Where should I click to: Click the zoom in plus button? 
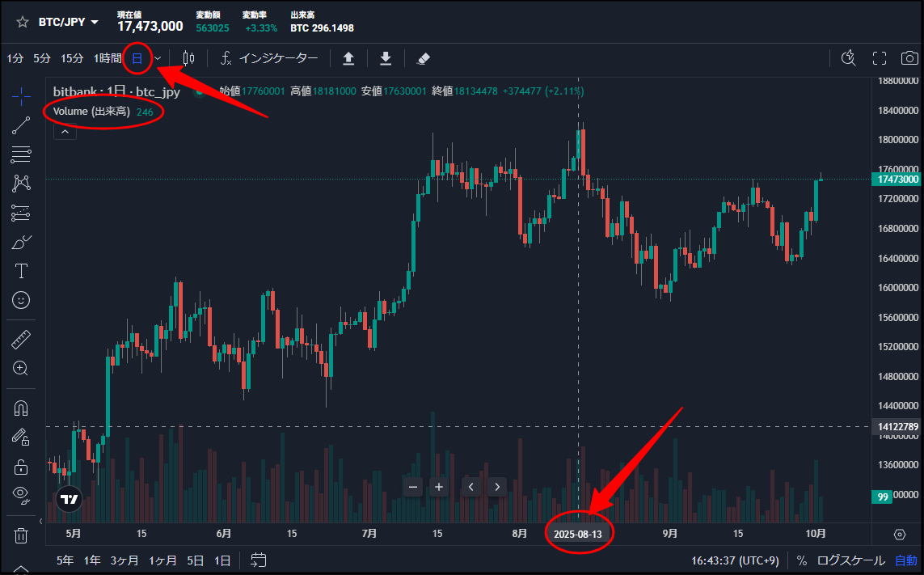[x=439, y=487]
